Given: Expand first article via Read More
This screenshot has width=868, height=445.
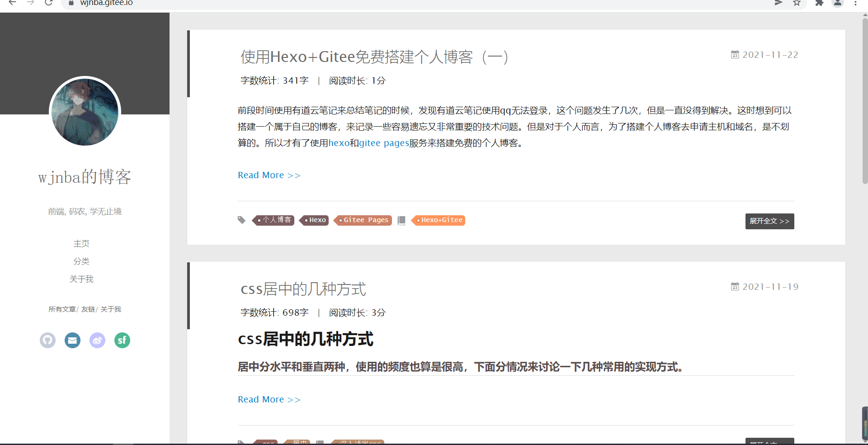Looking at the screenshot, I should 269,175.
